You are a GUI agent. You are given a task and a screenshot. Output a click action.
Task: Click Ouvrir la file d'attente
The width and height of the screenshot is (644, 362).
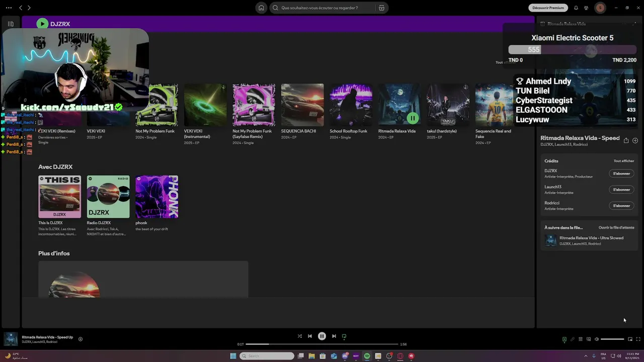click(x=616, y=228)
